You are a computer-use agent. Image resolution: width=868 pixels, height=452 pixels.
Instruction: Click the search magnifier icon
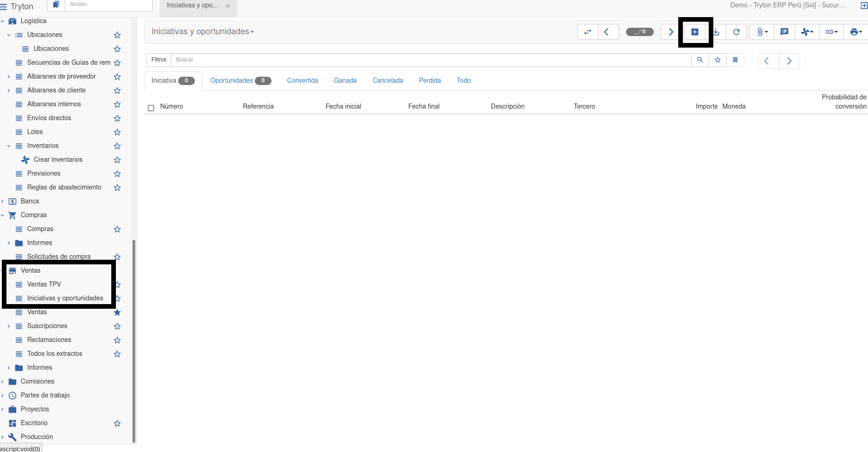pyautogui.click(x=700, y=60)
